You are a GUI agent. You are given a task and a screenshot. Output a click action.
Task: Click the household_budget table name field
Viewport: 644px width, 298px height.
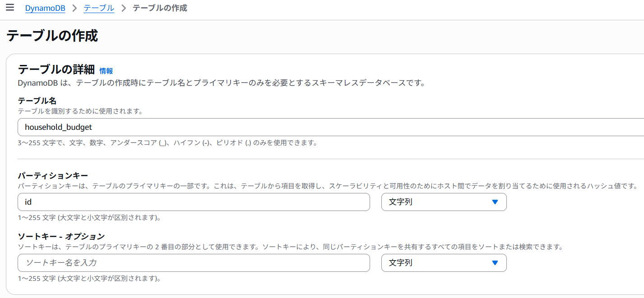pyautogui.click(x=316, y=127)
